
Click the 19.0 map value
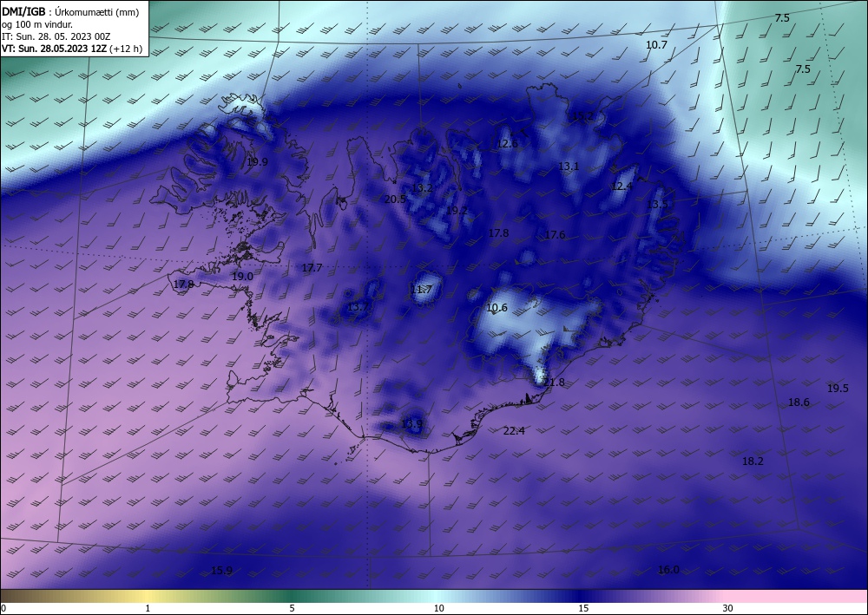pyautogui.click(x=242, y=276)
